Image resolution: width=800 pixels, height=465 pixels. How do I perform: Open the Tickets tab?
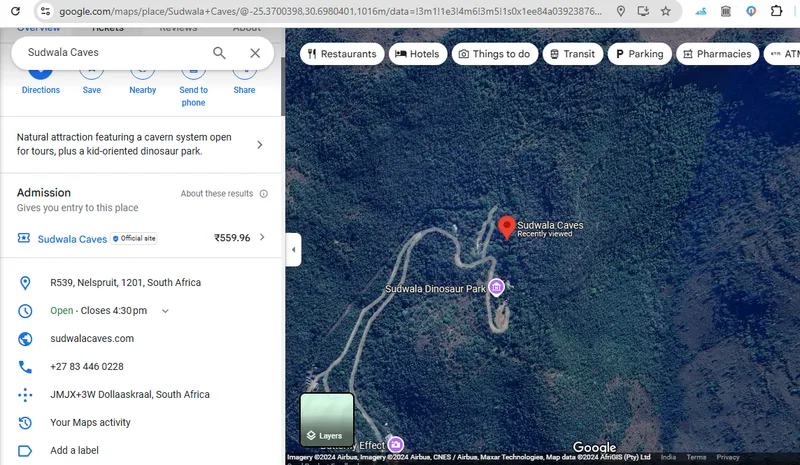click(108, 29)
